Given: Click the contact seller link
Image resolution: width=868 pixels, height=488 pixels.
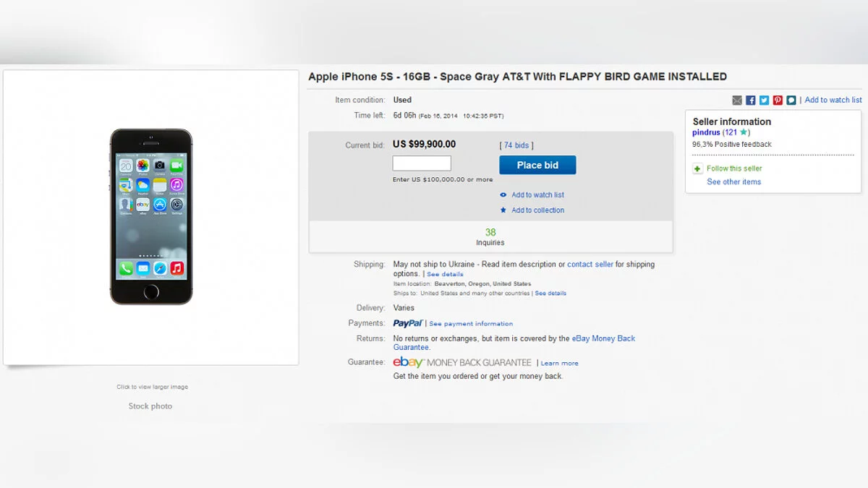Looking at the screenshot, I should coord(590,265).
